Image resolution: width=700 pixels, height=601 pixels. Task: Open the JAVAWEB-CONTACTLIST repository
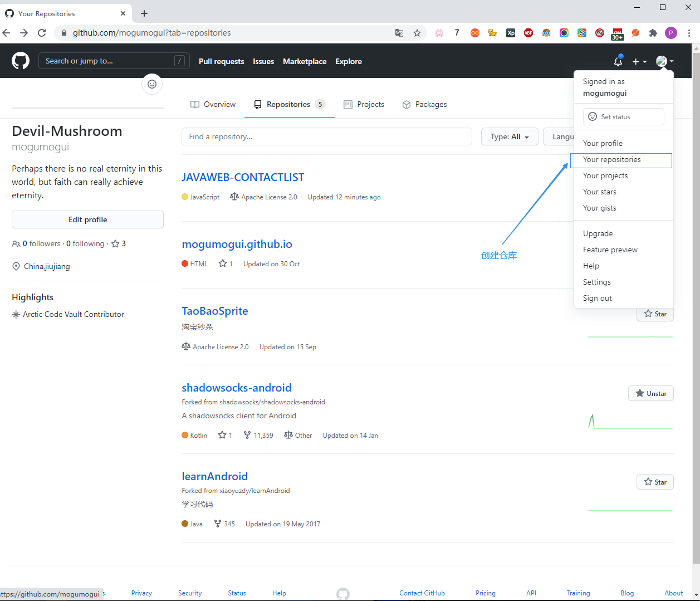pyautogui.click(x=243, y=177)
